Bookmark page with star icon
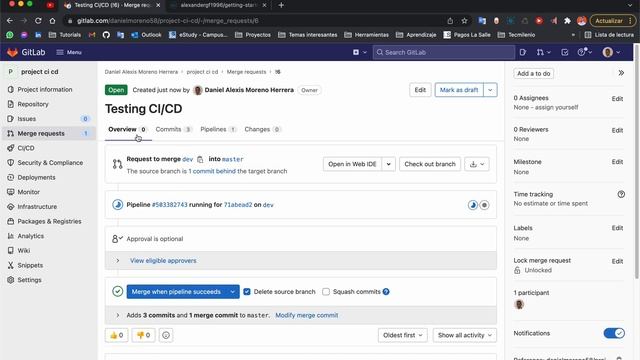 click(464, 20)
